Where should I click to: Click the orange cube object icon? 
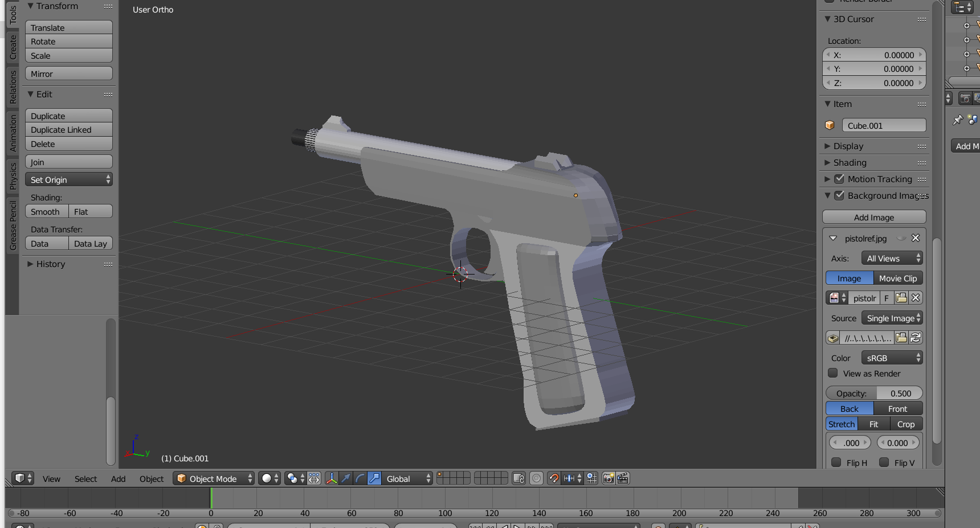[830, 125]
